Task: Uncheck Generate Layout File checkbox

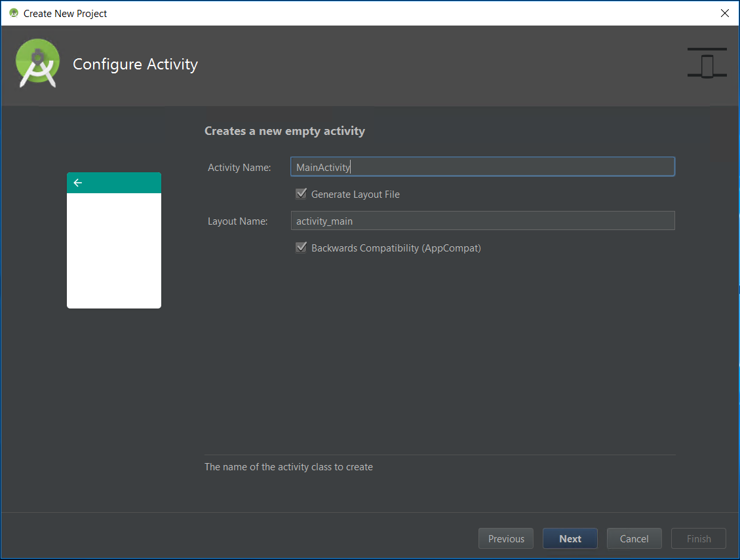Action: coord(301,194)
